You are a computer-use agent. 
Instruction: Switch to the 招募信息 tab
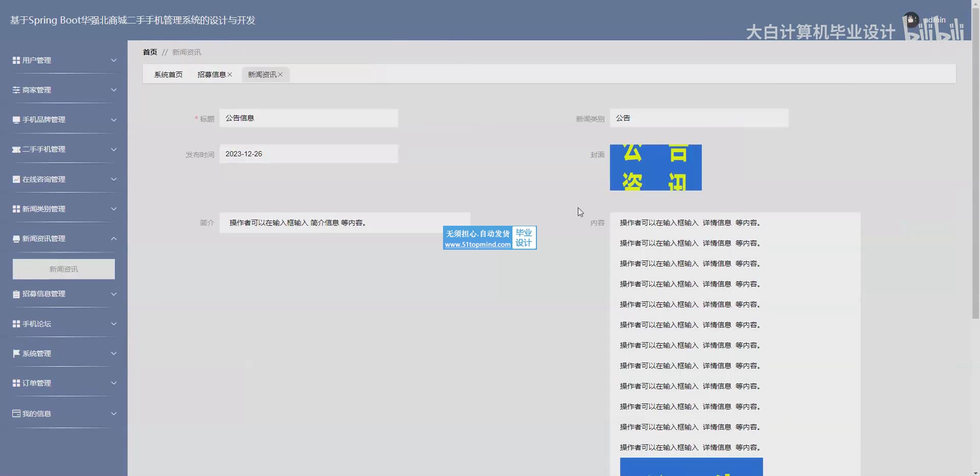(211, 75)
